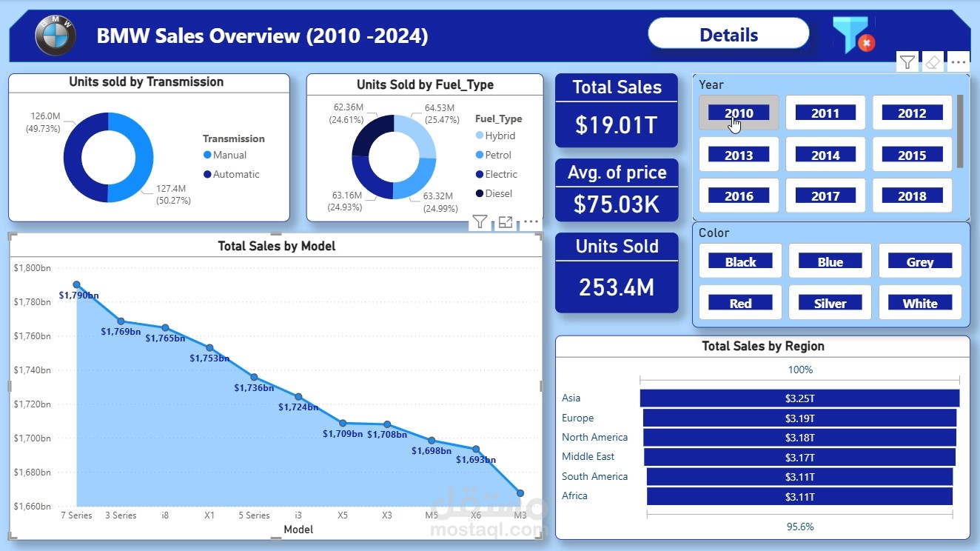Click the Africa $3.11T bar

pyautogui.click(x=799, y=496)
